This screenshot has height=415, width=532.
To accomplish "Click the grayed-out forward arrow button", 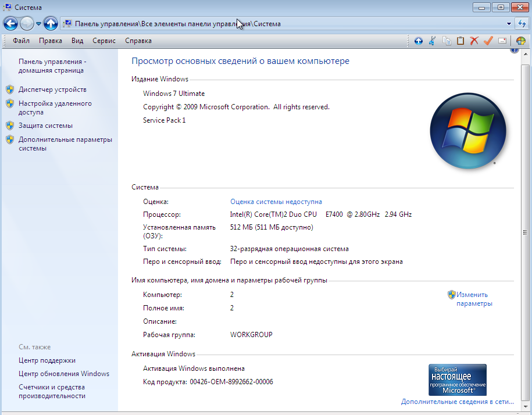I will click(x=27, y=23).
